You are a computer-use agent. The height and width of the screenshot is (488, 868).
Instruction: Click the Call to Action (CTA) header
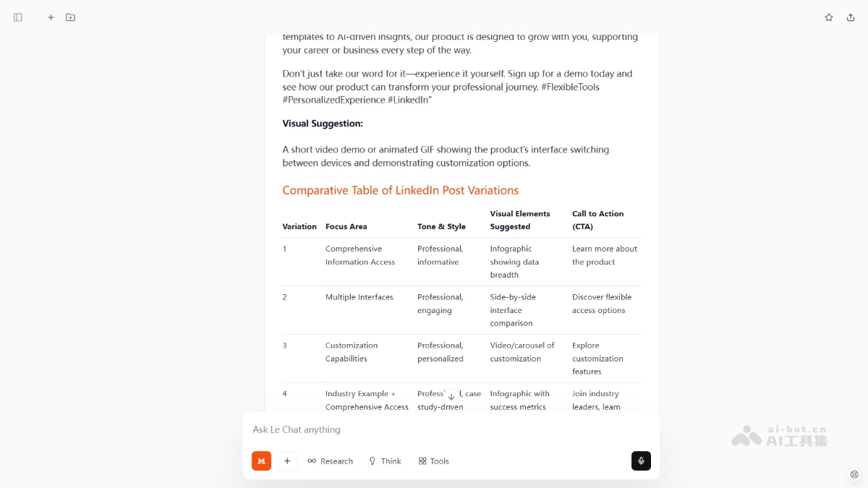pyautogui.click(x=597, y=220)
